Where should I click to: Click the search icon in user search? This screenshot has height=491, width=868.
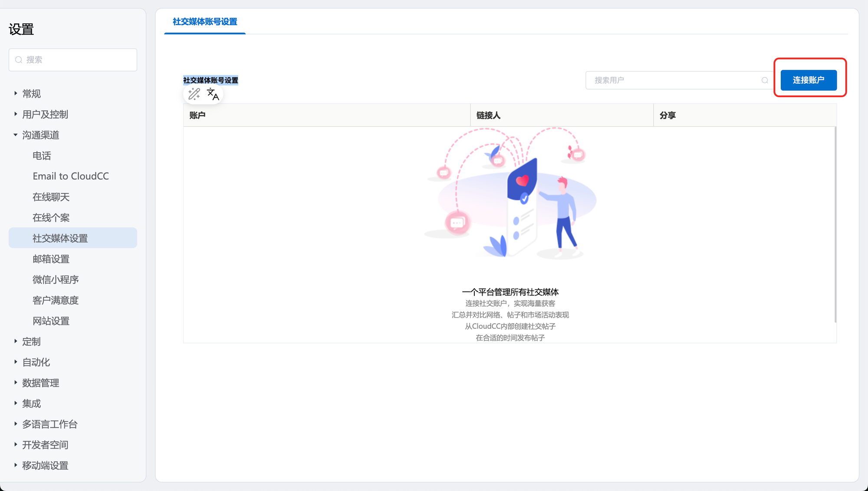(x=765, y=80)
